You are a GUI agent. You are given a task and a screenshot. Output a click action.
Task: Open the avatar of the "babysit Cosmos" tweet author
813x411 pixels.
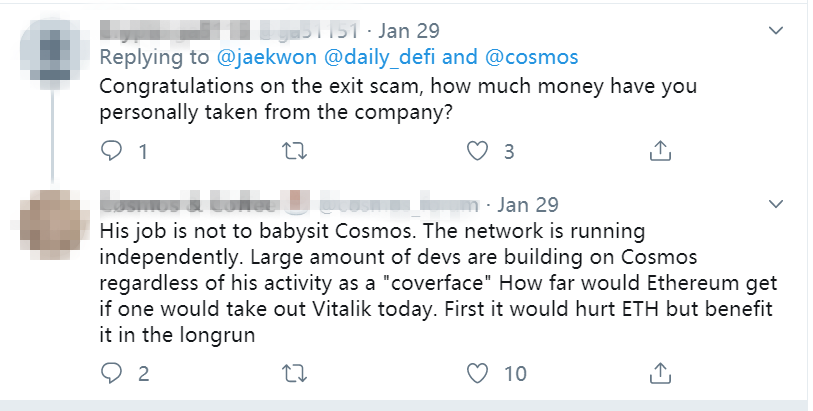click(x=48, y=218)
